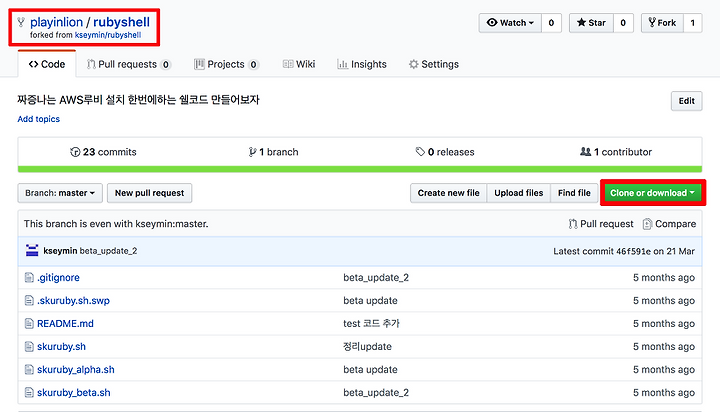Click the Pull request link in branch bar
The width and height of the screenshot is (720, 412).
coord(601,224)
